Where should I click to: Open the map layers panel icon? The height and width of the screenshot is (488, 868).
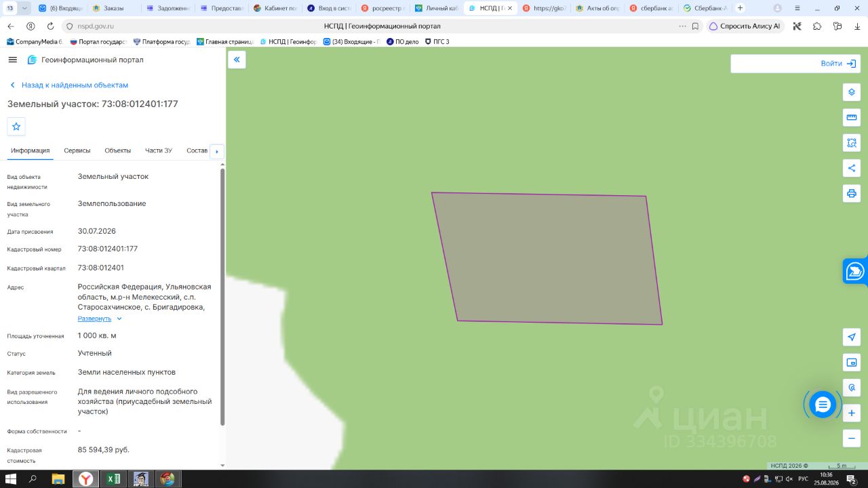pos(852,92)
